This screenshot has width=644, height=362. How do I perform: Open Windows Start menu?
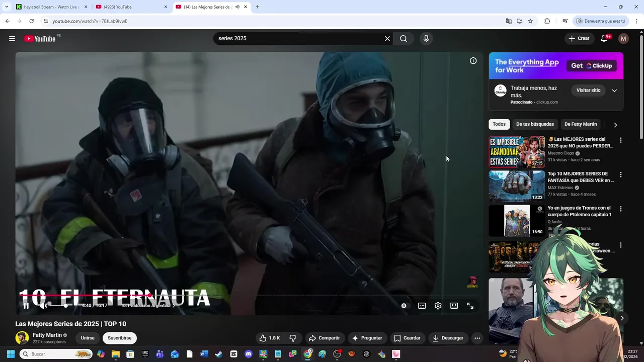(x=11, y=354)
